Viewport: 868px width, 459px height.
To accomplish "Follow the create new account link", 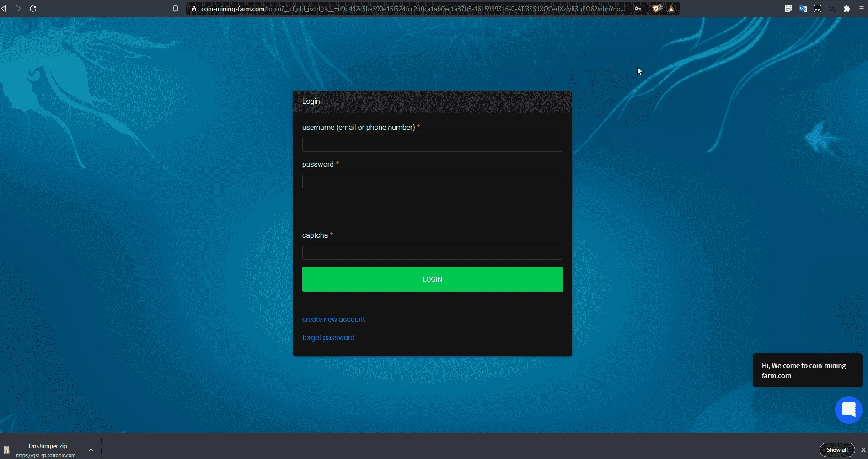I will (x=333, y=319).
